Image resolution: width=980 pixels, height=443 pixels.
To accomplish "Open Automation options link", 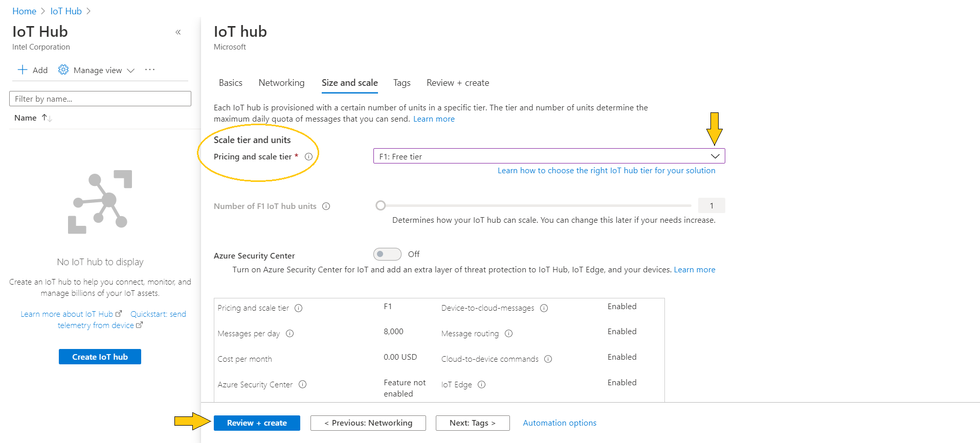I will 560,423.
